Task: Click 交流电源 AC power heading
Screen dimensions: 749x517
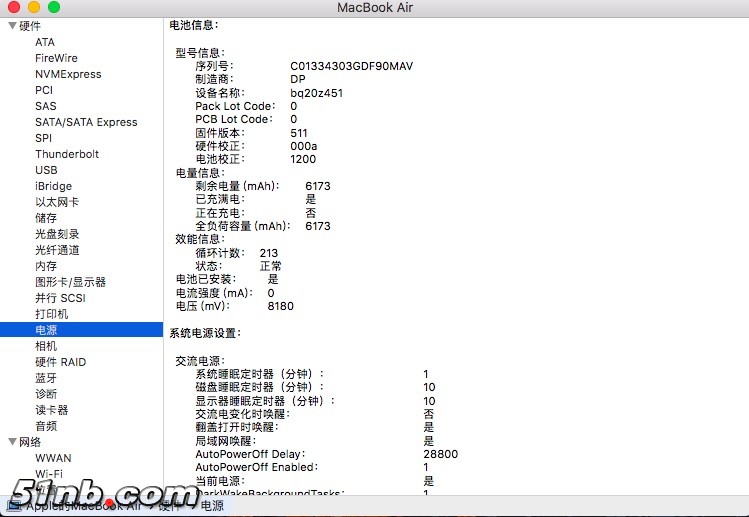Action: (200, 361)
